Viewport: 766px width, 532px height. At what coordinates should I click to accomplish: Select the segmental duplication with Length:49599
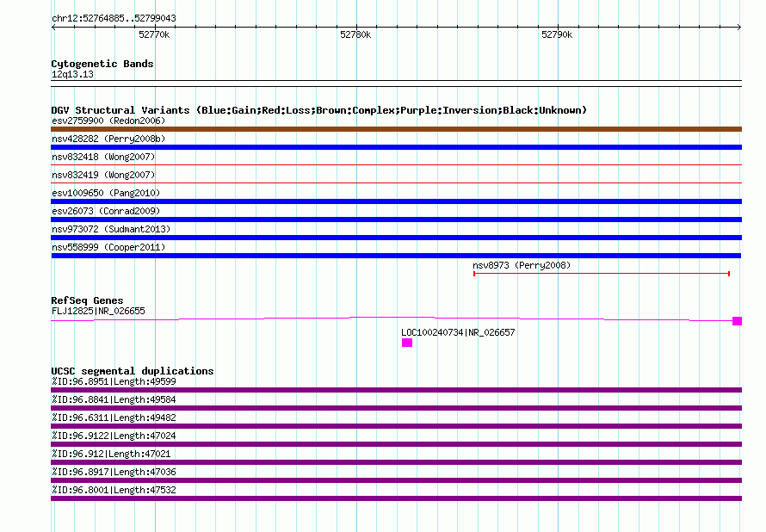[x=396, y=390]
